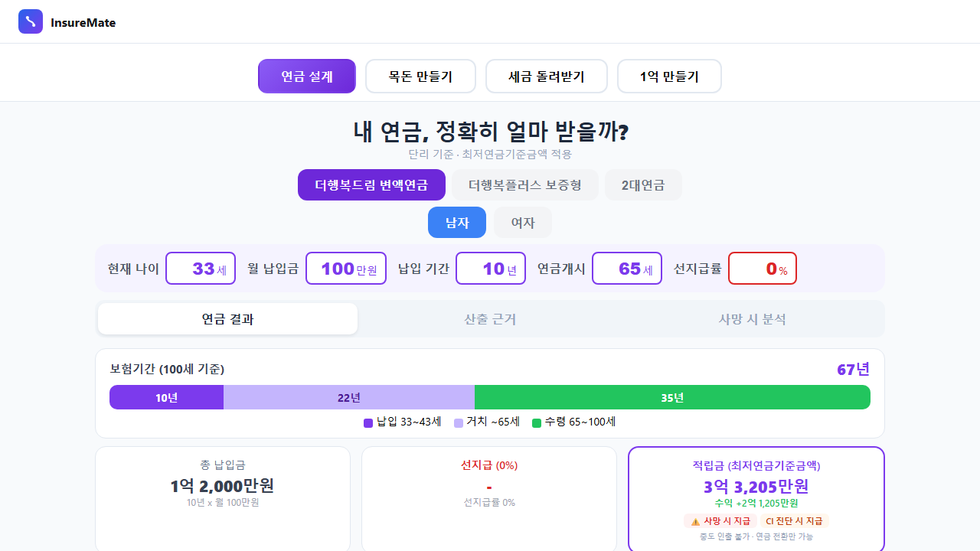Select the 연금 결과 tab

[x=227, y=318]
